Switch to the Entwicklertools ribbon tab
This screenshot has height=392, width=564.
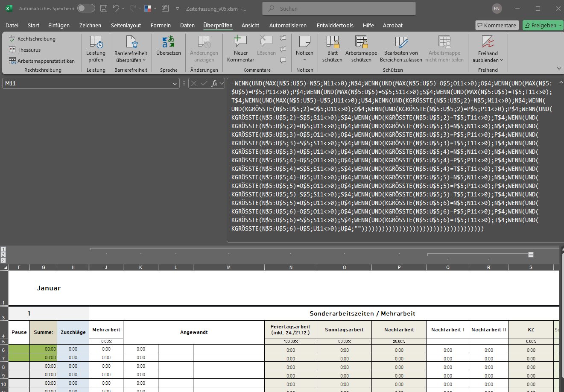(x=335, y=26)
